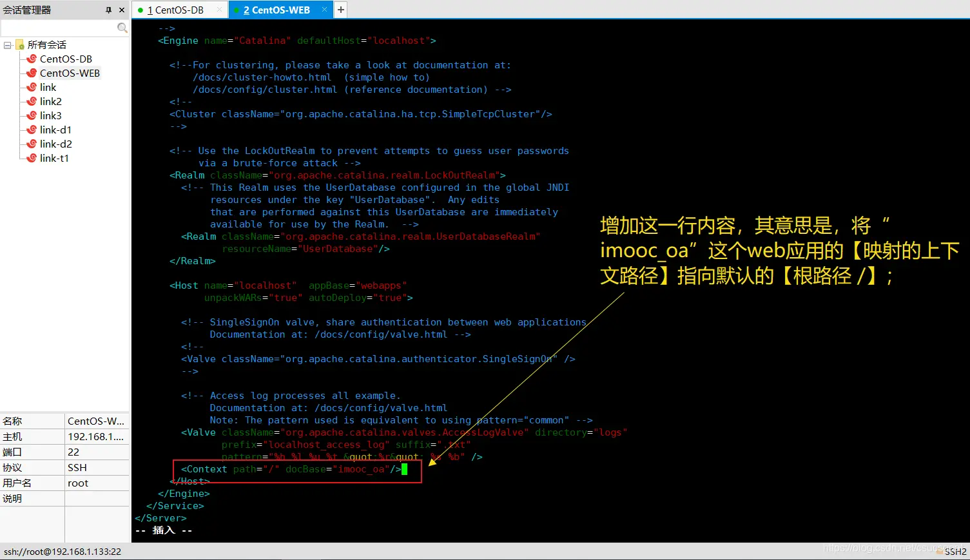Image resolution: width=970 pixels, height=560 pixels.
Task: Select CentOS-WEB in the session tree
Action: [70, 73]
